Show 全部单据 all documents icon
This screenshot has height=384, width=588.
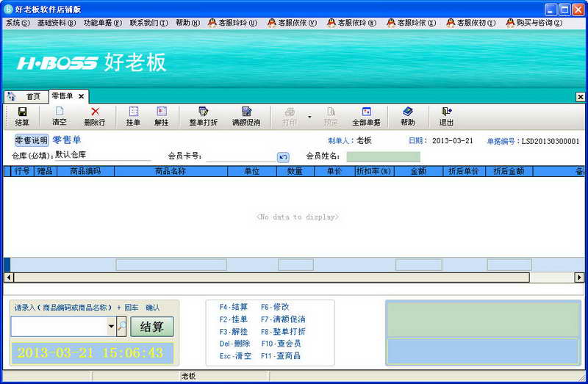point(366,112)
